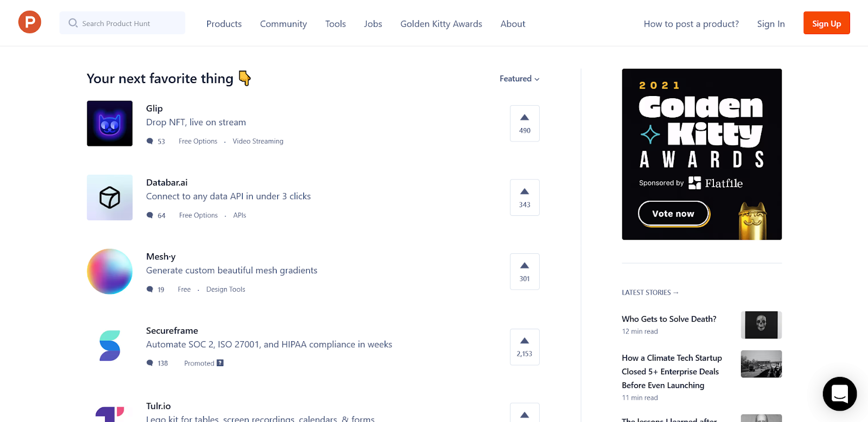Screen dimensions: 868x422
Task: Click 'Drop NFT, live on stream' tagline
Action: (196, 123)
